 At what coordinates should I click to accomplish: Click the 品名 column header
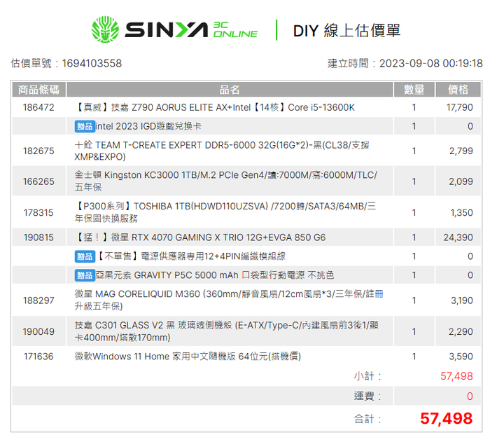(230, 90)
